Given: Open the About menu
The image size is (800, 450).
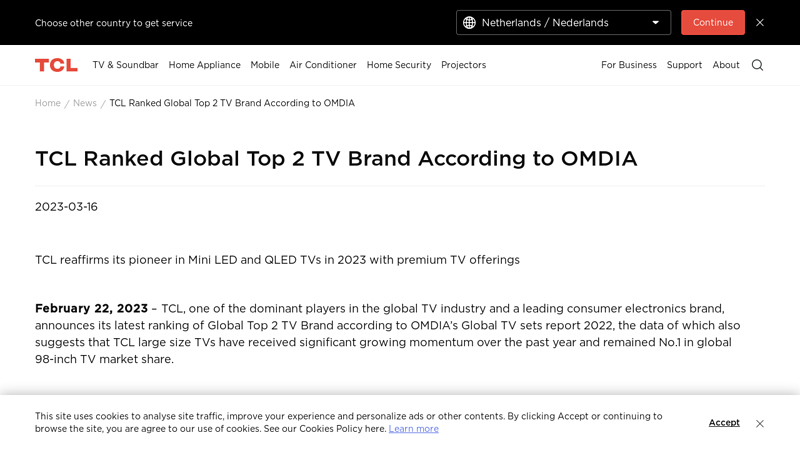Looking at the screenshot, I should 726,65.
